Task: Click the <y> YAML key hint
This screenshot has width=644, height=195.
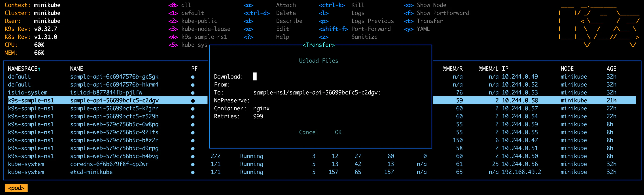Action: pyautogui.click(x=417, y=29)
